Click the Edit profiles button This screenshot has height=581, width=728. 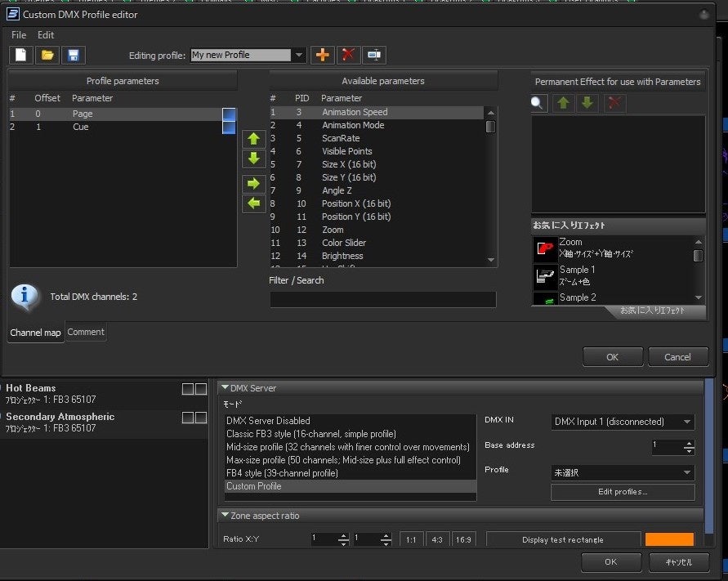click(623, 492)
